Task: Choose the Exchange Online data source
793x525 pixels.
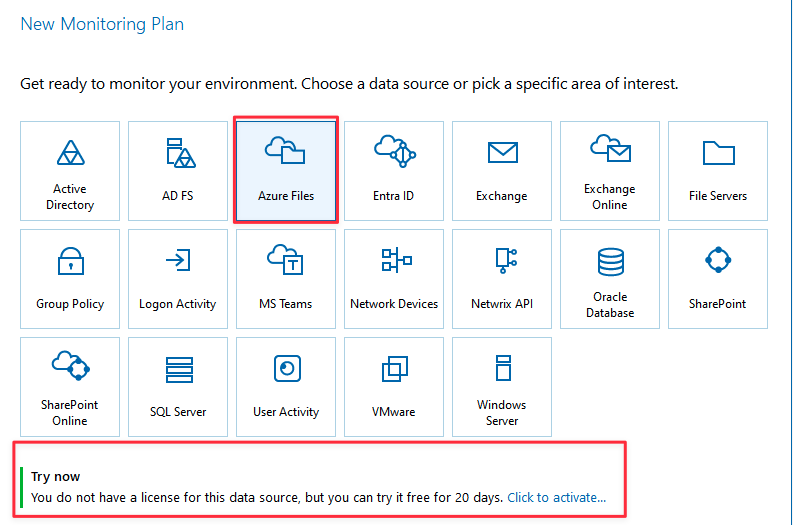Action: 610,171
